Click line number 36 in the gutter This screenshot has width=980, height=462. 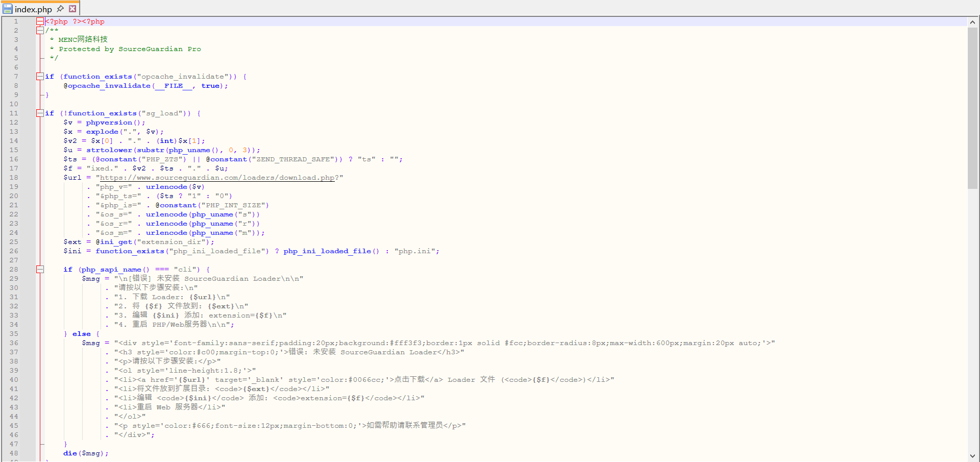(x=14, y=343)
